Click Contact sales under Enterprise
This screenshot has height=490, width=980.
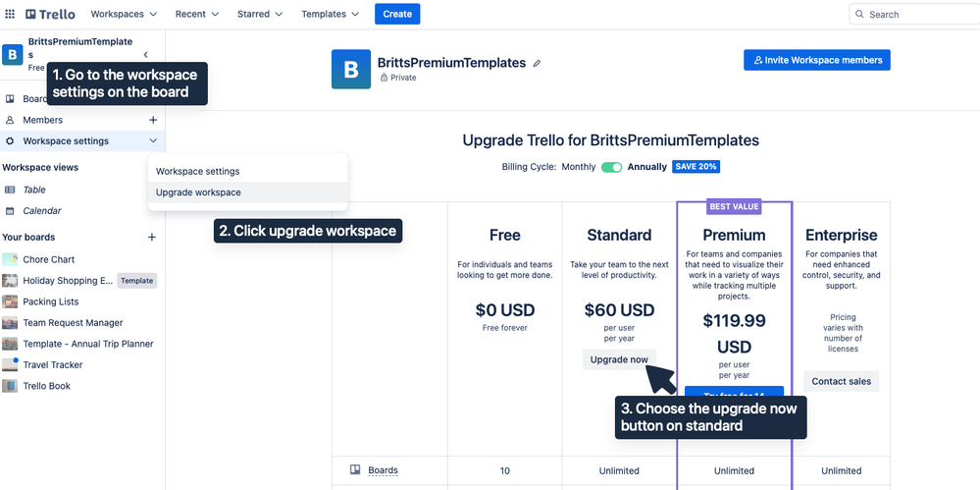842,381
